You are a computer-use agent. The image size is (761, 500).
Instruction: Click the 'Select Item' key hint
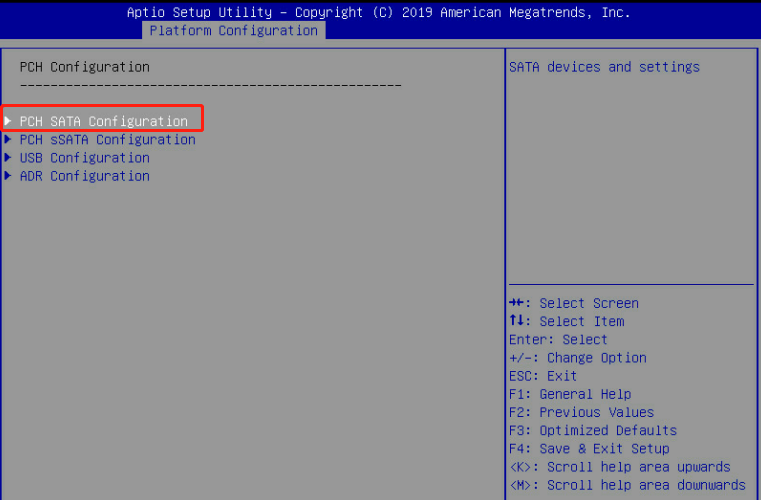[566, 321]
